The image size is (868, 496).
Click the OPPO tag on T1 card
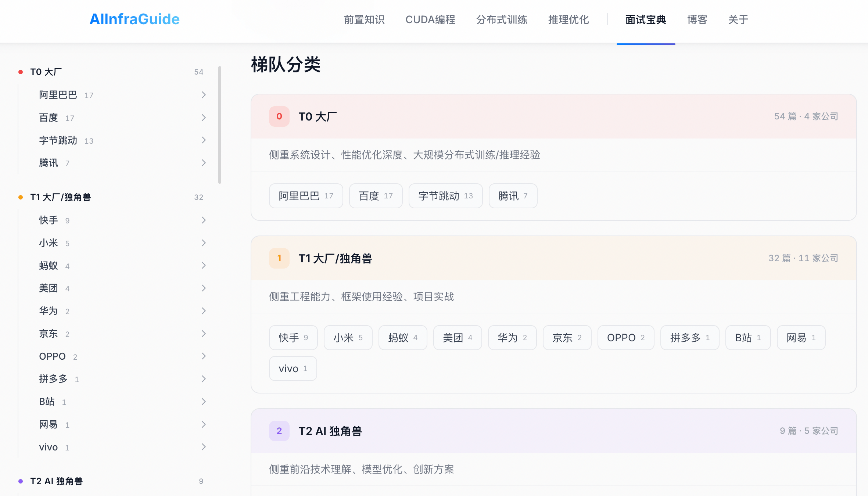[625, 338]
